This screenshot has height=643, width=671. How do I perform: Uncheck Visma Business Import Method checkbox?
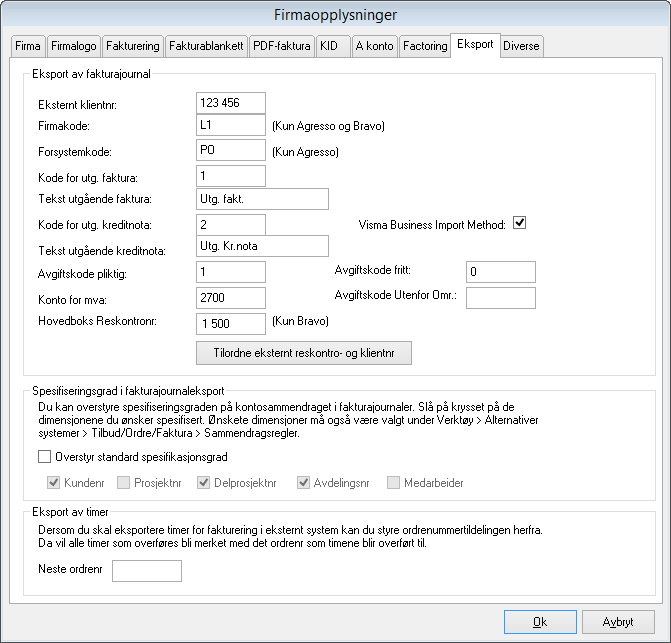(x=520, y=223)
